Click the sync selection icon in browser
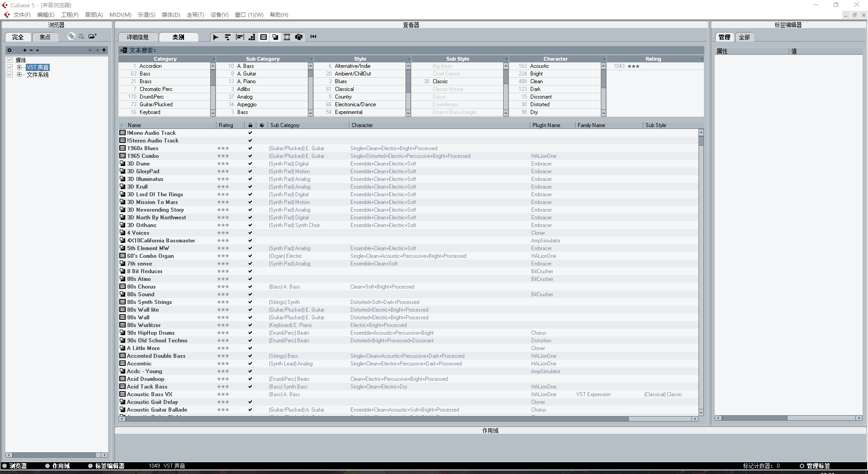 tap(81, 36)
